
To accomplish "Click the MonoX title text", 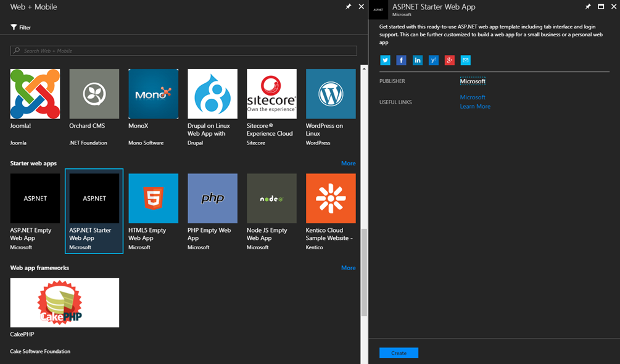I will tap(138, 126).
